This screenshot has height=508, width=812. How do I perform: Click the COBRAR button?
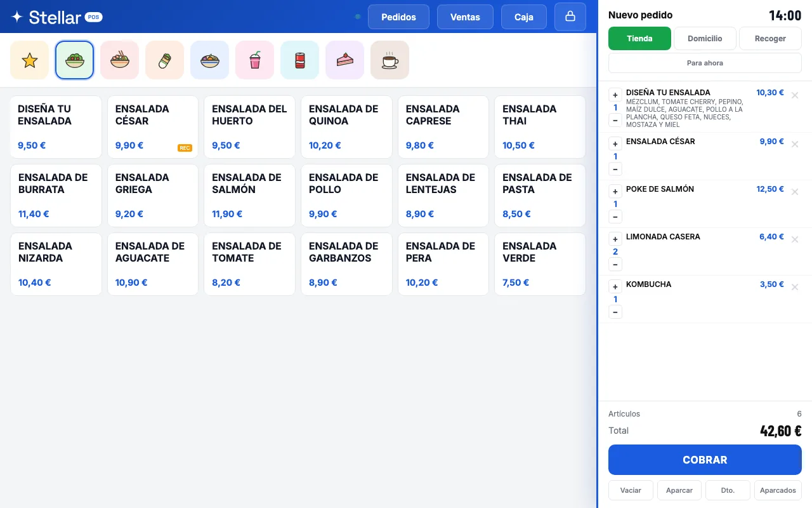click(705, 460)
